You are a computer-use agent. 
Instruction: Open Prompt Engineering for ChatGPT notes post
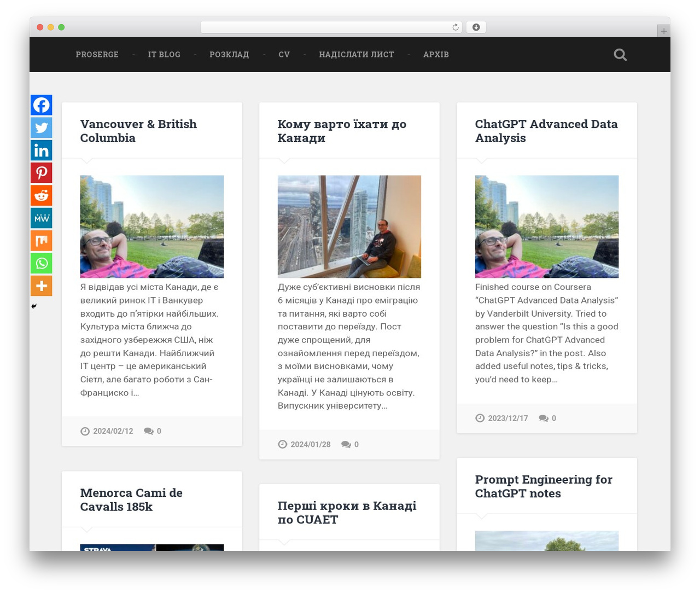(x=544, y=486)
